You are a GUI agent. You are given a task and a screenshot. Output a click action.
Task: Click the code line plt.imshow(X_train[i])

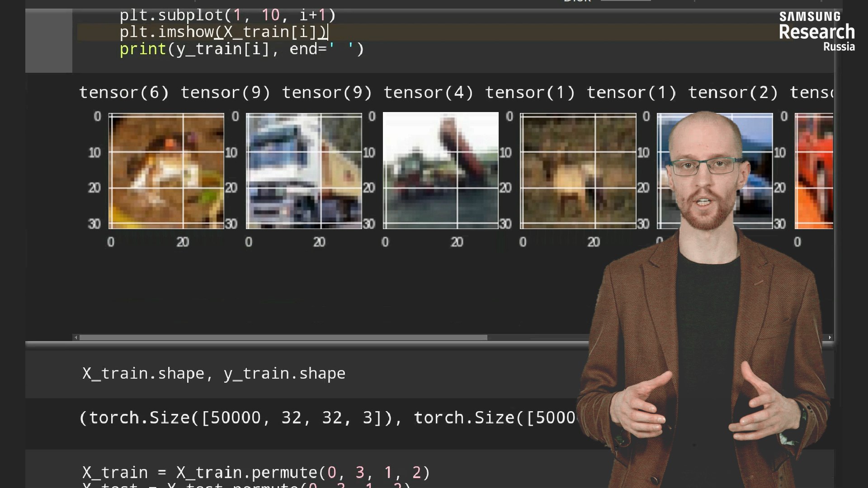click(x=223, y=32)
